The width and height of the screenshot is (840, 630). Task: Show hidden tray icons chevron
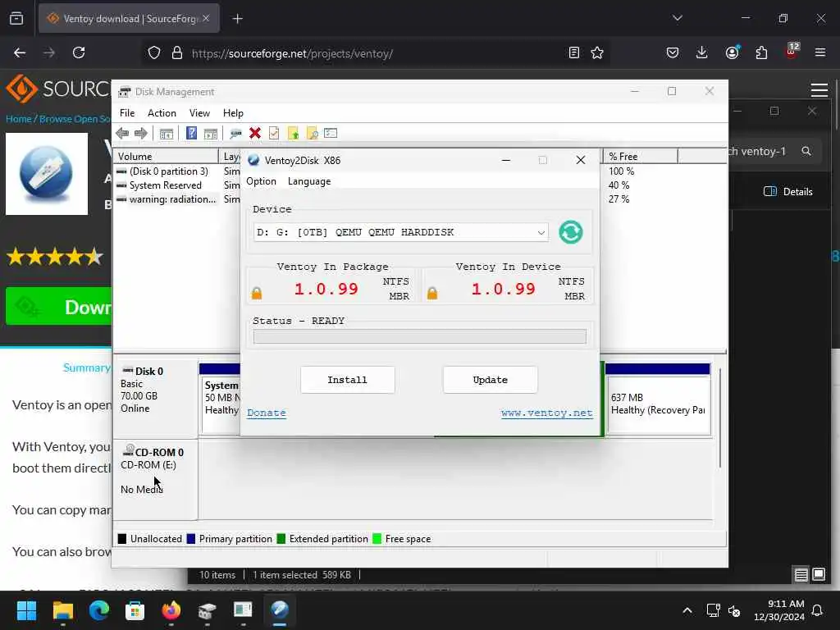click(687, 610)
